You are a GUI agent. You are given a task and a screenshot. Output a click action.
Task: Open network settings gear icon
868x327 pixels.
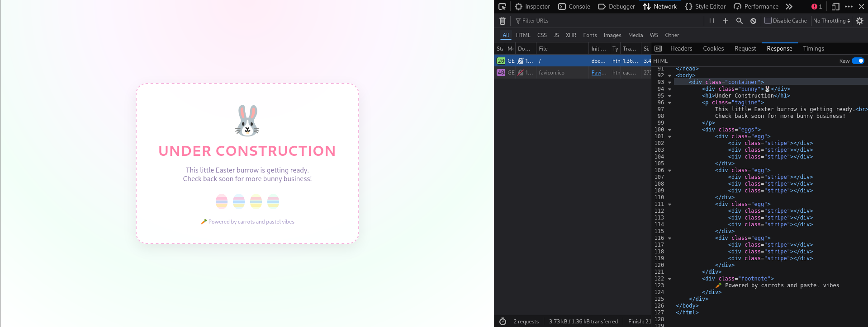coord(859,21)
